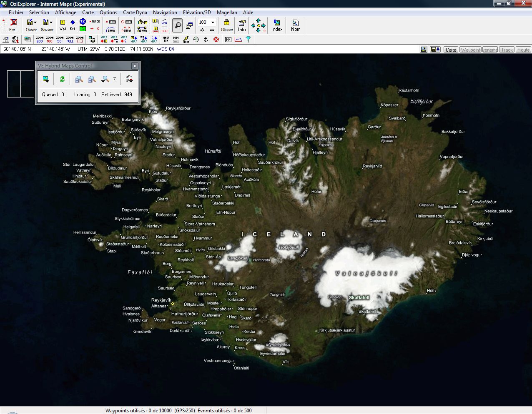The image size is (532, 414).
Task: Zoom in using VE Maps Control magnifier plus
Action: tap(78, 79)
